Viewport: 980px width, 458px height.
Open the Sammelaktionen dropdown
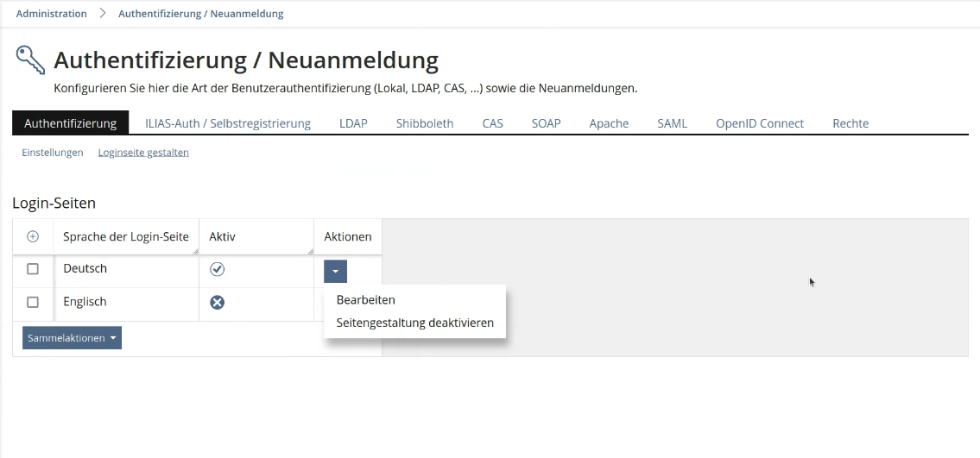pos(72,338)
